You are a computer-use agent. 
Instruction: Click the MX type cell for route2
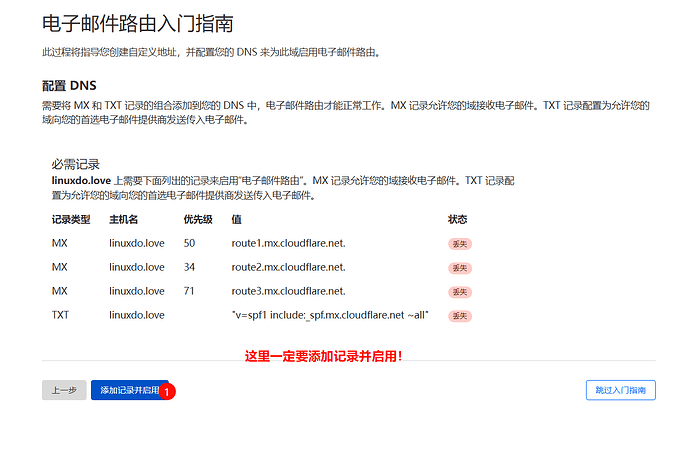(60, 267)
